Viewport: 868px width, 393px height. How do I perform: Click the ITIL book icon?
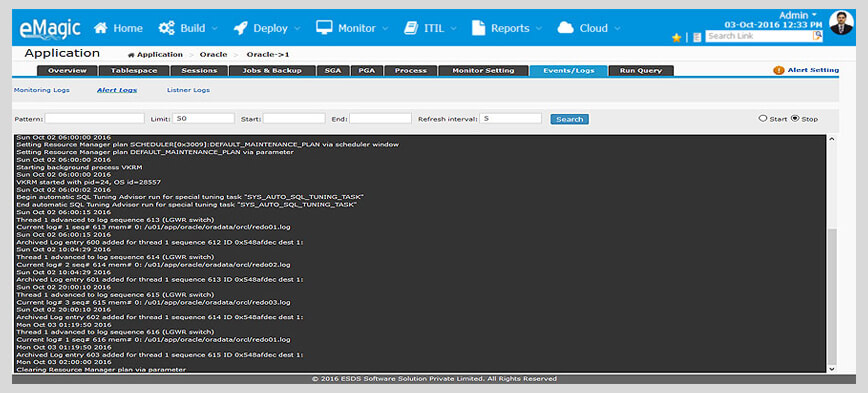[411, 28]
